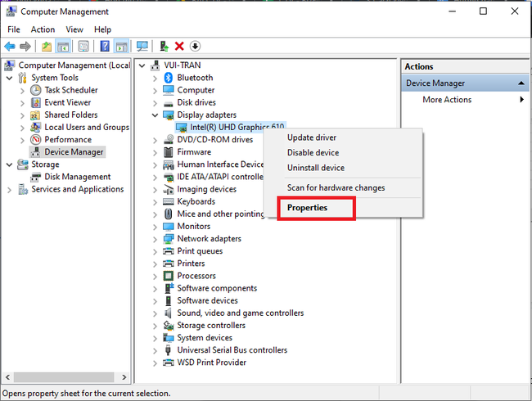
Task: Open the View menu
Action: click(74, 29)
